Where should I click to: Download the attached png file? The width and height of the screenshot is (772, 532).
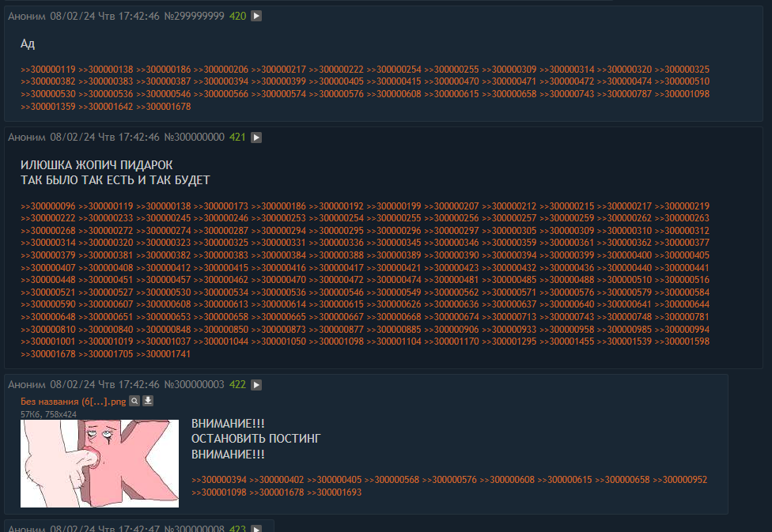[148, 401]
